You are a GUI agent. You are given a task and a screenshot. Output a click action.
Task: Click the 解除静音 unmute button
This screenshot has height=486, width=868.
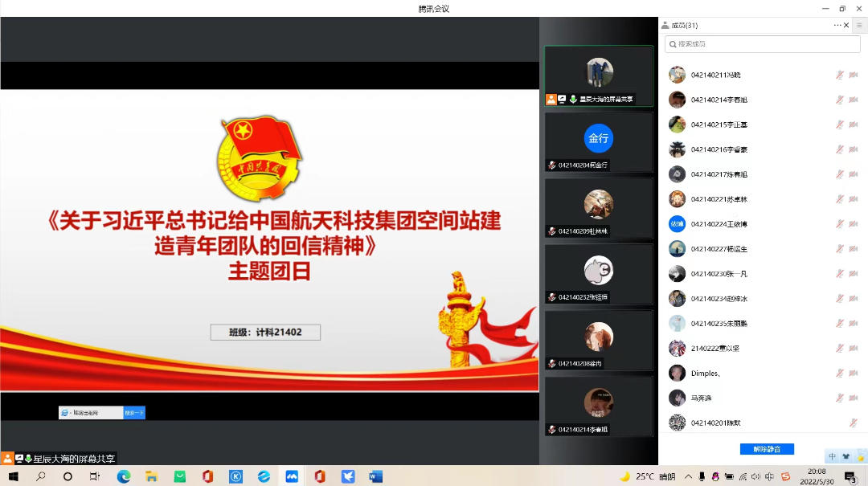point(767,449)
